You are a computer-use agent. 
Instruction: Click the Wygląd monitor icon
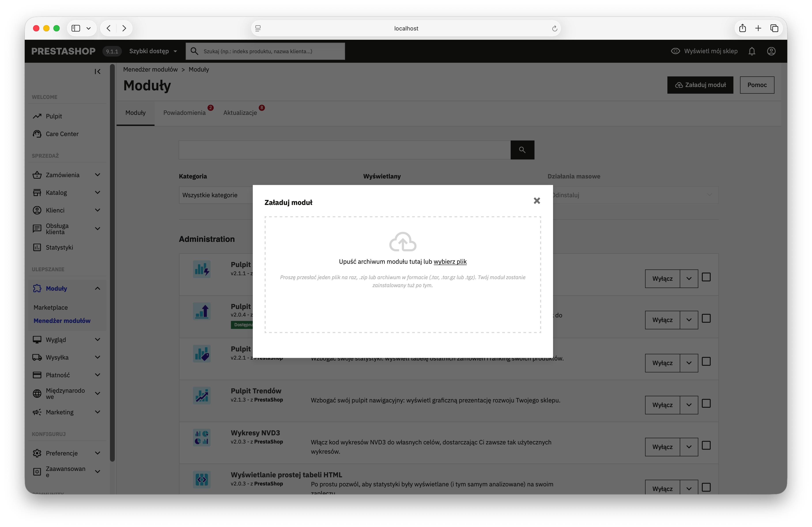[x=37, y=340]
